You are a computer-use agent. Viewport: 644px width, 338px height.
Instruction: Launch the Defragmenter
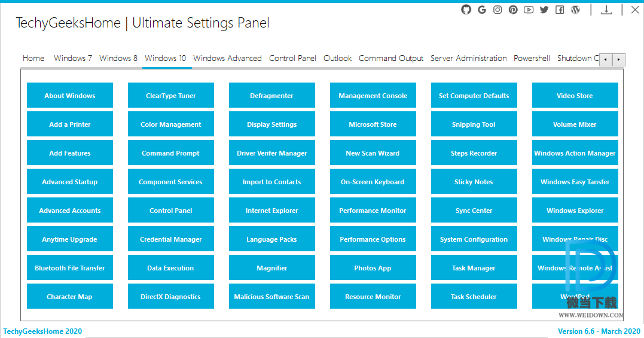pyautogui.click(x=272, y=95)
